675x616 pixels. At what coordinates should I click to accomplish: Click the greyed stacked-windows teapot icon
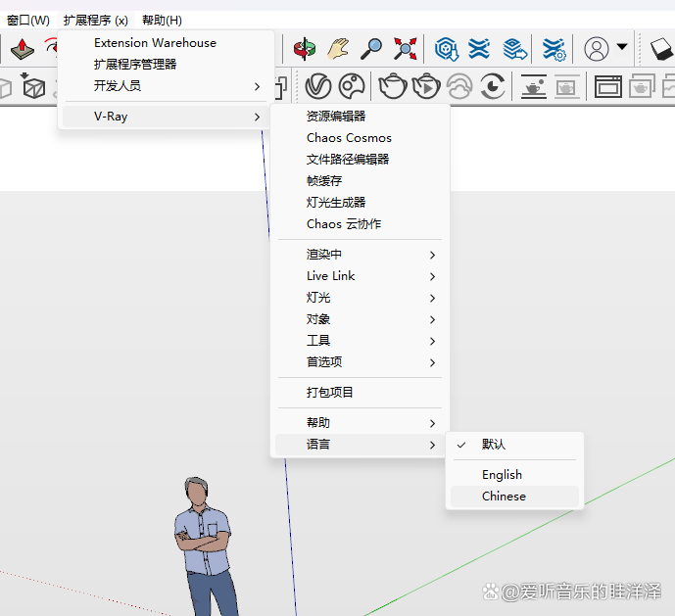tap(642, 86)
